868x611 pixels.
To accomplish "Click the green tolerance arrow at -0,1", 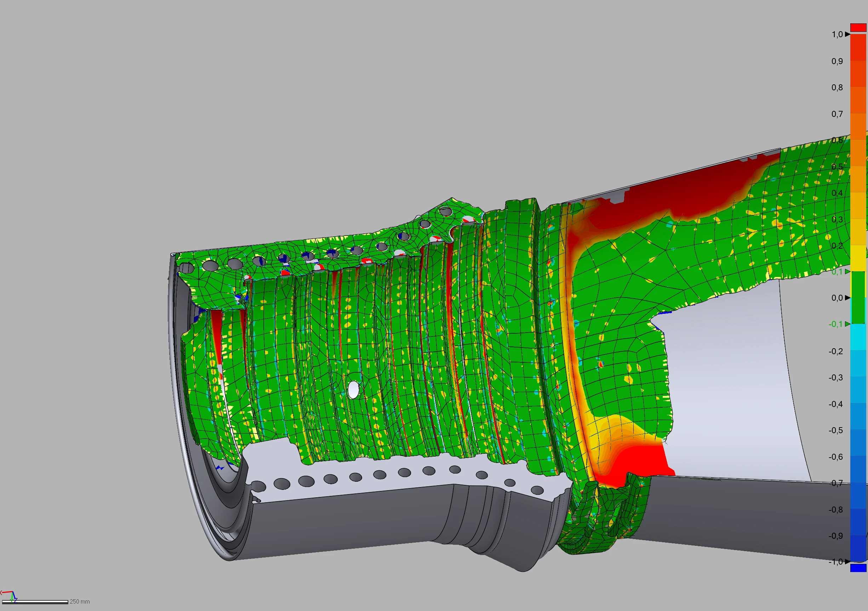I will click(x=847, y=324).
